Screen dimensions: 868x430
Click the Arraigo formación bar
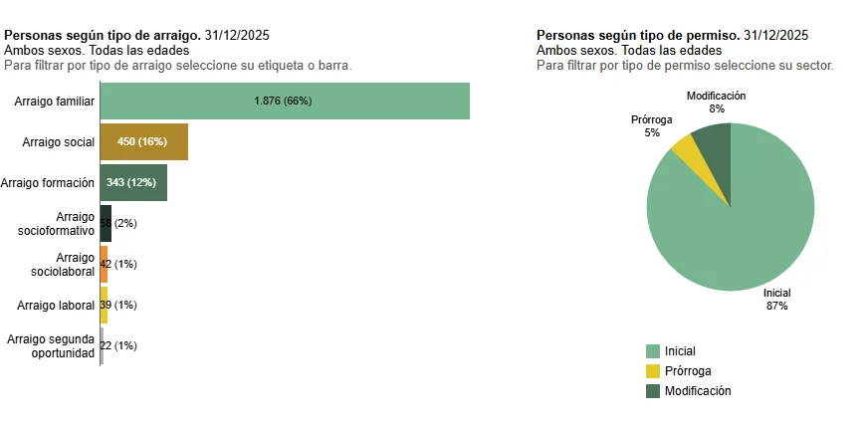133,183
